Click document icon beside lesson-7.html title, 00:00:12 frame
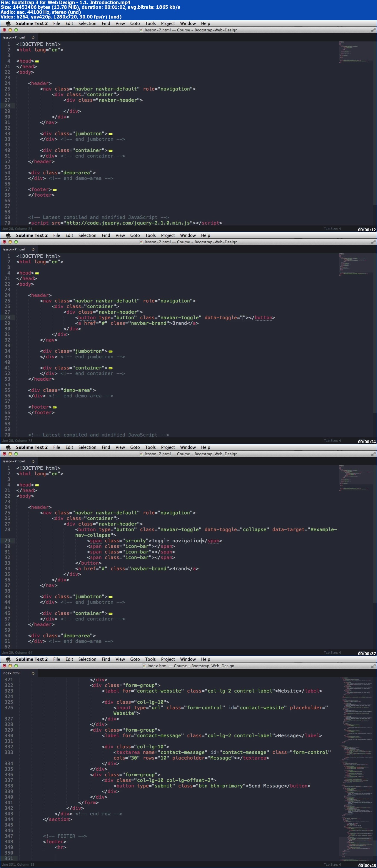377x868 pixels. (x=141, y=30)
